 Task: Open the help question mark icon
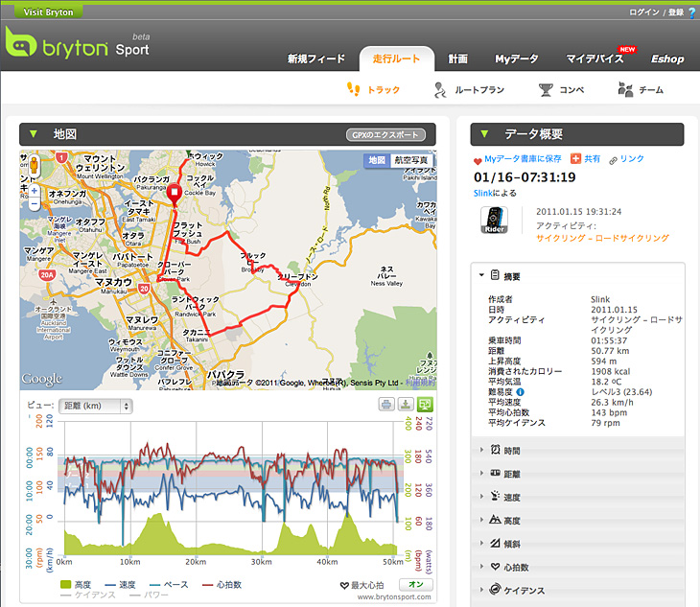692,12
